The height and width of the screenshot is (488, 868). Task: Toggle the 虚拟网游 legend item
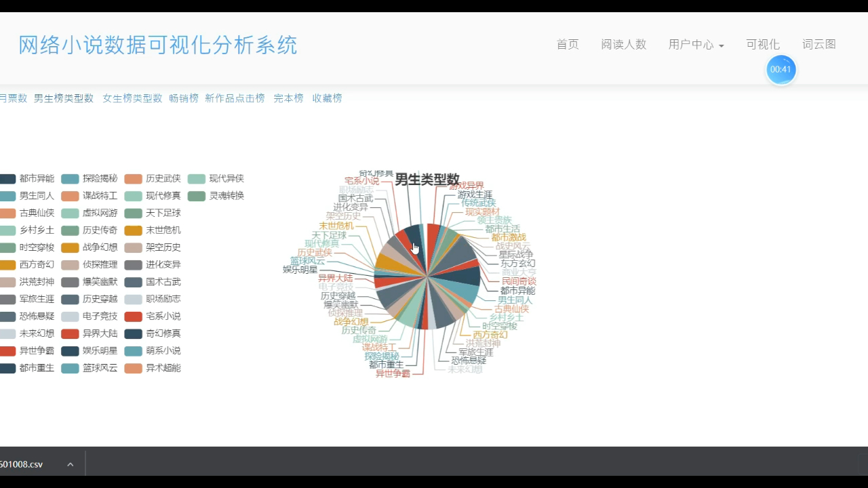click(89, 213)
